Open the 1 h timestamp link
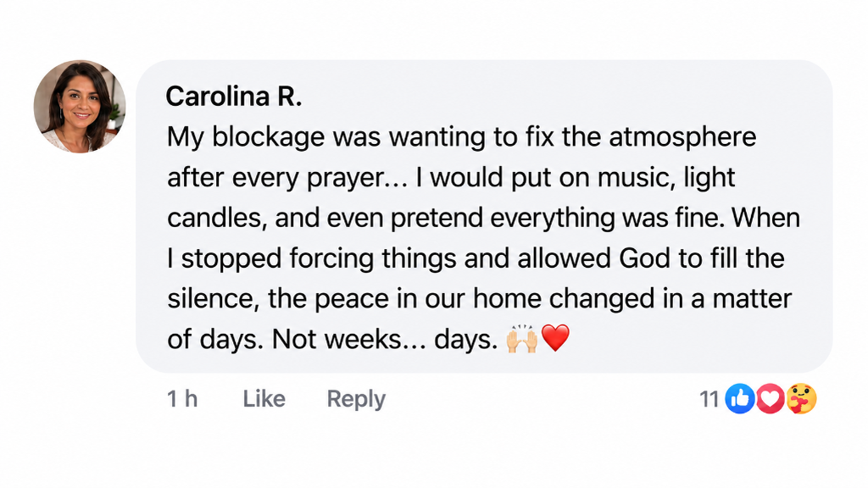 [182, 398]
